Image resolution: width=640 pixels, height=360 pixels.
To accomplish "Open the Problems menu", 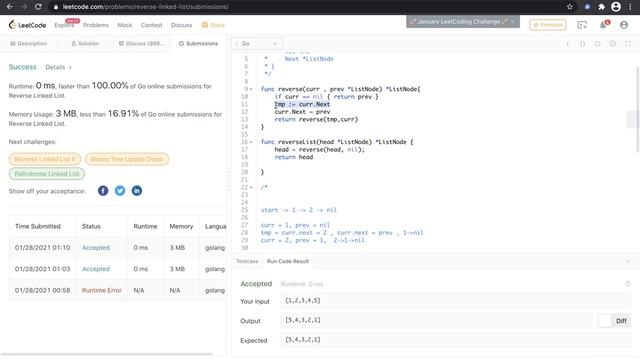I will tap(96, 25).
